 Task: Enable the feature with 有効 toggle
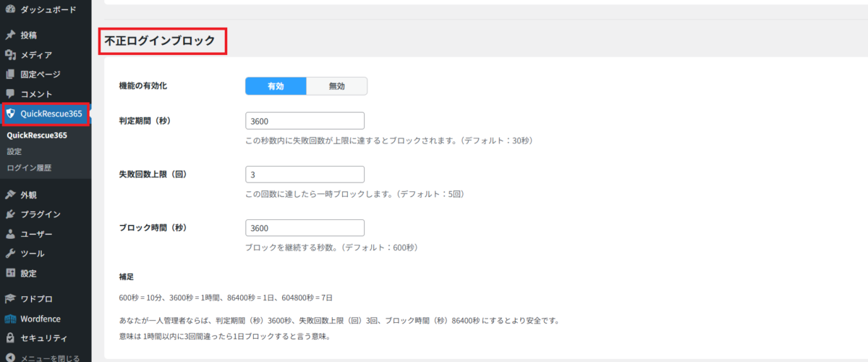click(276, 86)
